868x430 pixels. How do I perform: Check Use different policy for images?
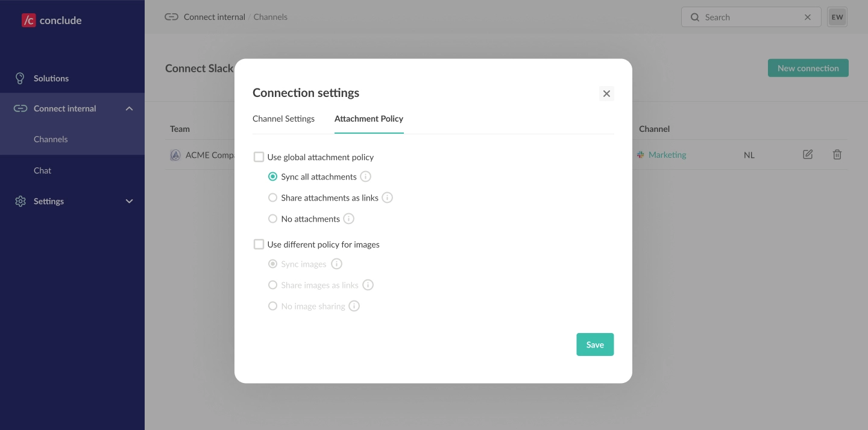(x=259, y=244)
